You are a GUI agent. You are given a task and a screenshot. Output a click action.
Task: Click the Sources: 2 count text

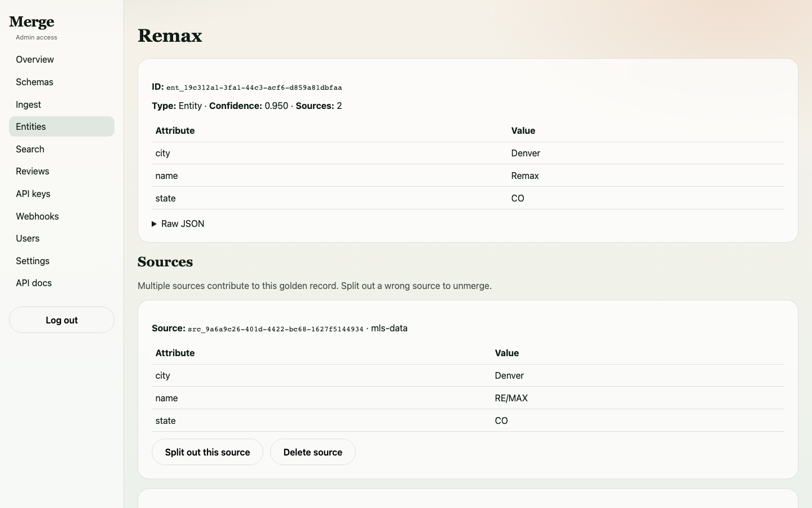(319, 106)
